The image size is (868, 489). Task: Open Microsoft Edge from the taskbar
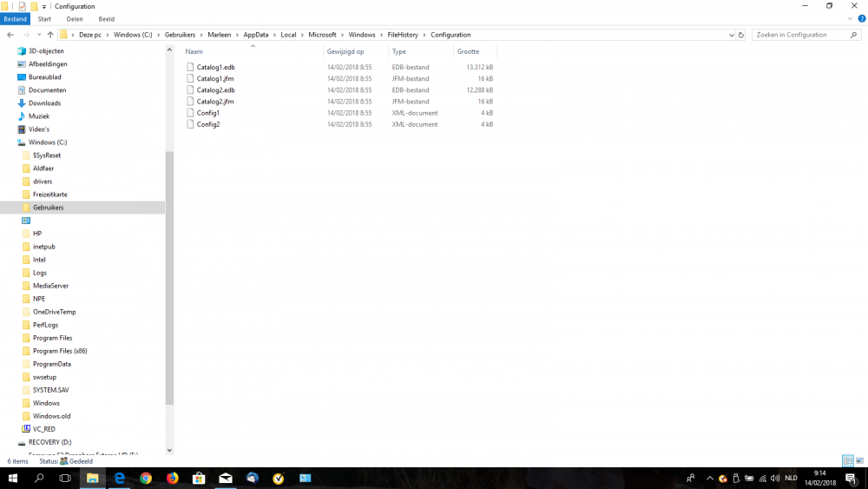(119, 478)
